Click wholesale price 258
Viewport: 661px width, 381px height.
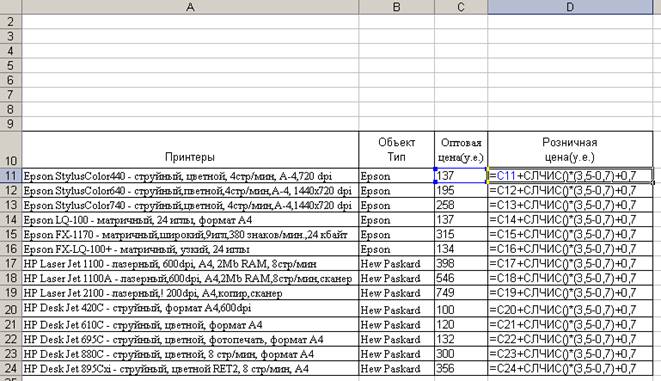point(461,205)
